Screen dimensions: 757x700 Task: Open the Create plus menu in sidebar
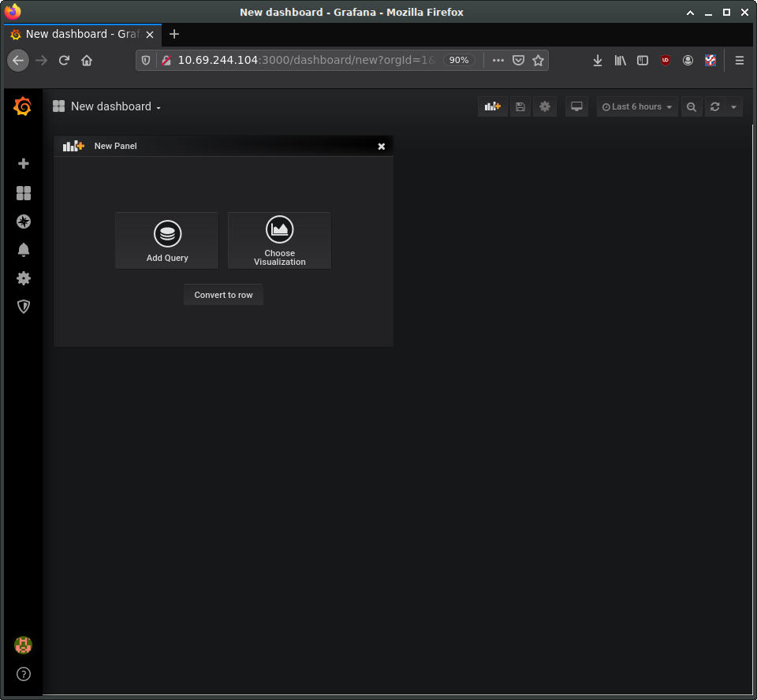coord(23,164)
